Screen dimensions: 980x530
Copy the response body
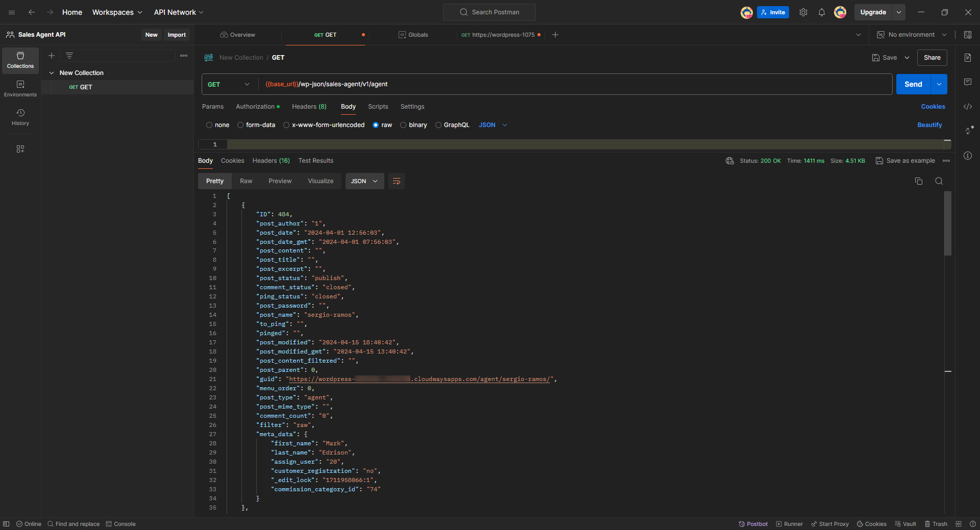(x=919, y=181)
